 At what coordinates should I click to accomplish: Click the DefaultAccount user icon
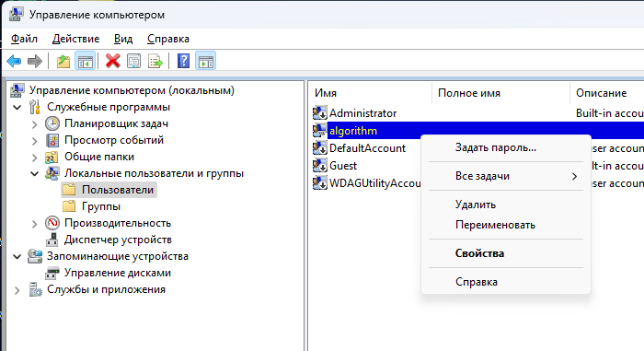click(320, 147)
